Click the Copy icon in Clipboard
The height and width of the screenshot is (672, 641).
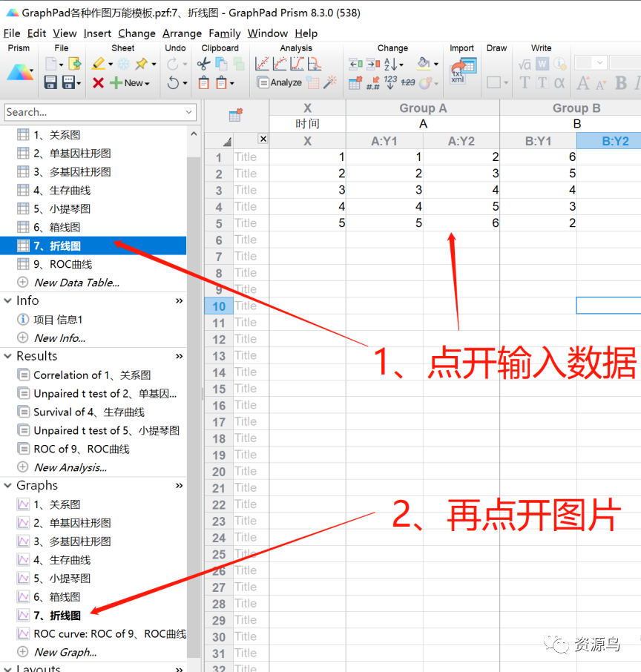221,65
